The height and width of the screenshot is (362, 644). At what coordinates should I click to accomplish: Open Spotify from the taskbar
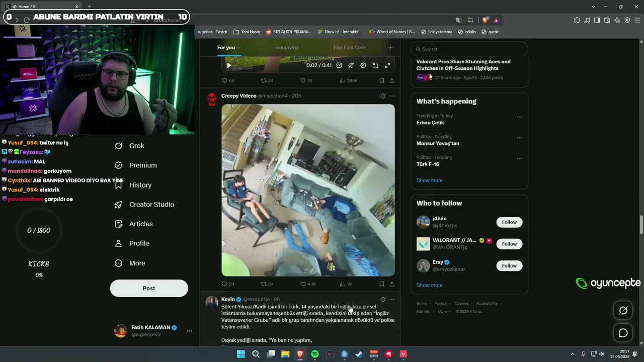pyautogui.click(x=315, y=354)
